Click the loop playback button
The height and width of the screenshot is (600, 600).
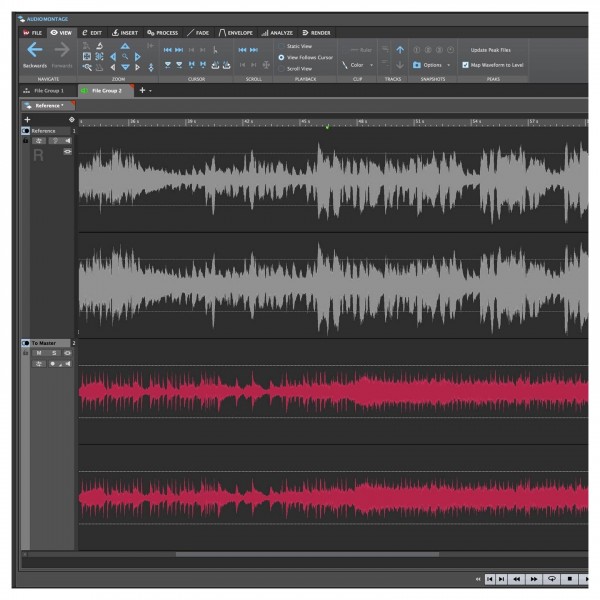pos(552,578)
